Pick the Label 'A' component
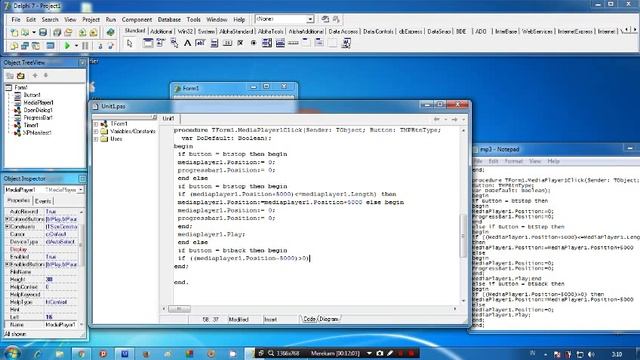Viewport: 640px width, 360px height. point(187,43)
